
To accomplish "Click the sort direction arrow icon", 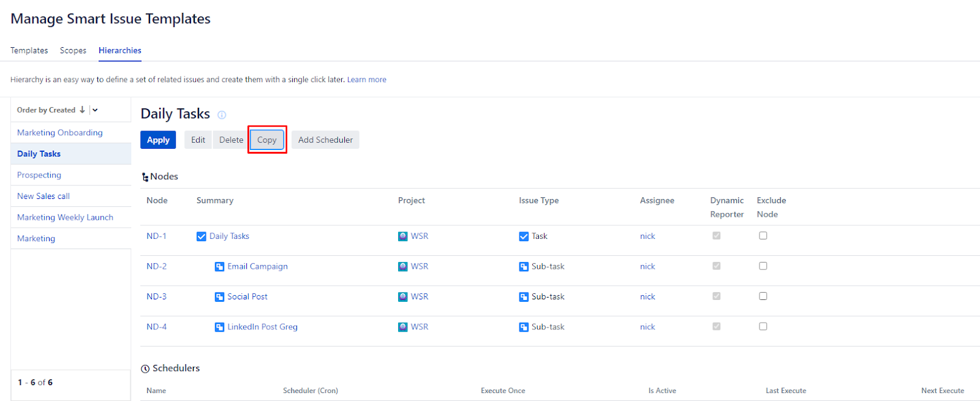I will pos(82,110).
